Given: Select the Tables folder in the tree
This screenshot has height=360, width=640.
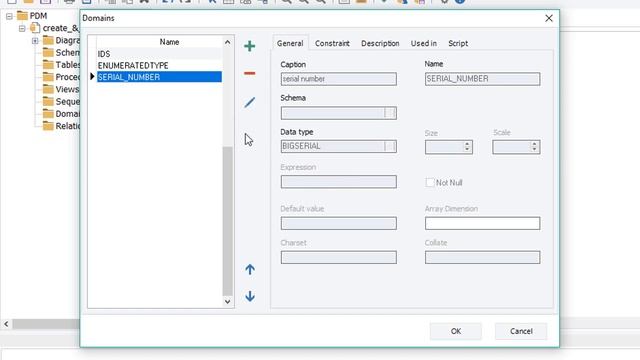Looking at the screenshot, I should pos(61,65).
